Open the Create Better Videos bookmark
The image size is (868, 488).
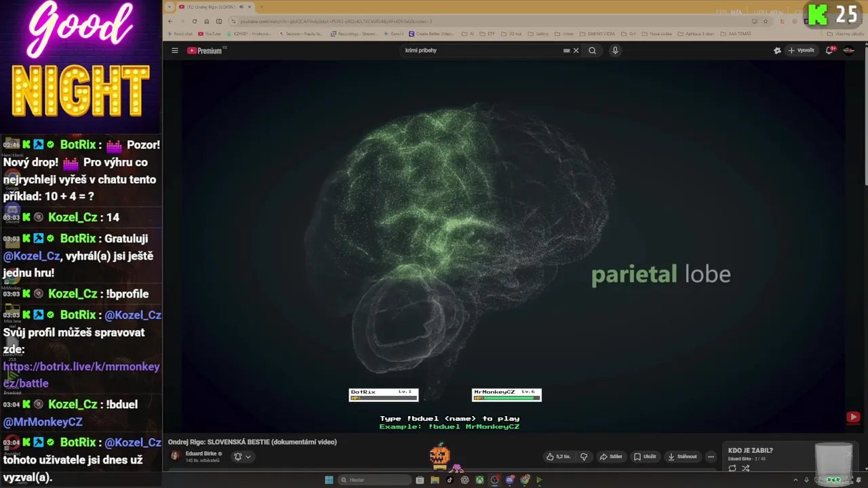(x=431, y=33)
